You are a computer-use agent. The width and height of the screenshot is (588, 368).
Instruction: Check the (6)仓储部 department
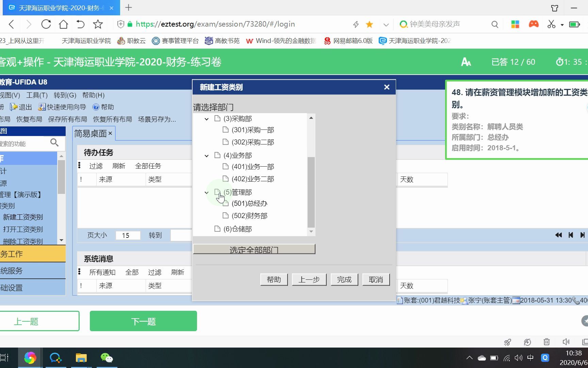coord(217,229)
